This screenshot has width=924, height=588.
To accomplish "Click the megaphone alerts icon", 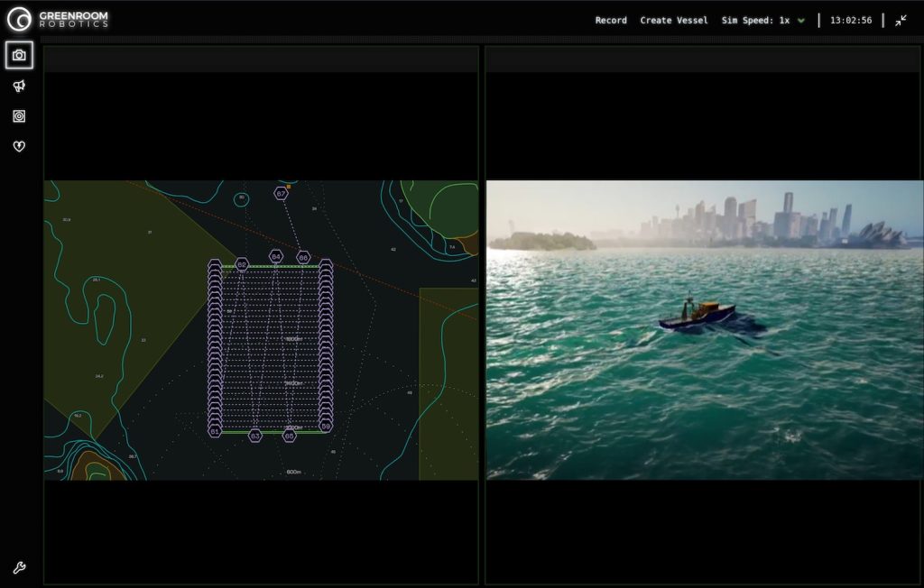I will [x=19, y=86].
